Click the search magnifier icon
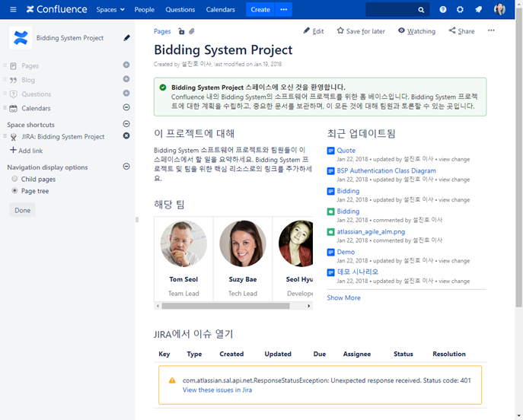This screenshot has width=523, height=420. click(421, 10)
